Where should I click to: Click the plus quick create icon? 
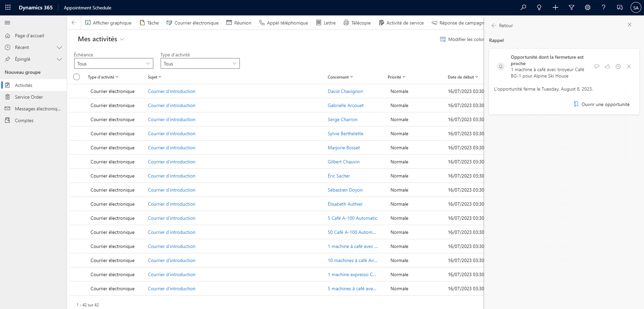tap(555, 7)
